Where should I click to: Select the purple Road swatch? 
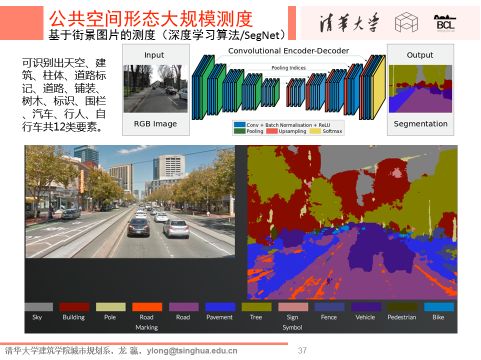184,307
